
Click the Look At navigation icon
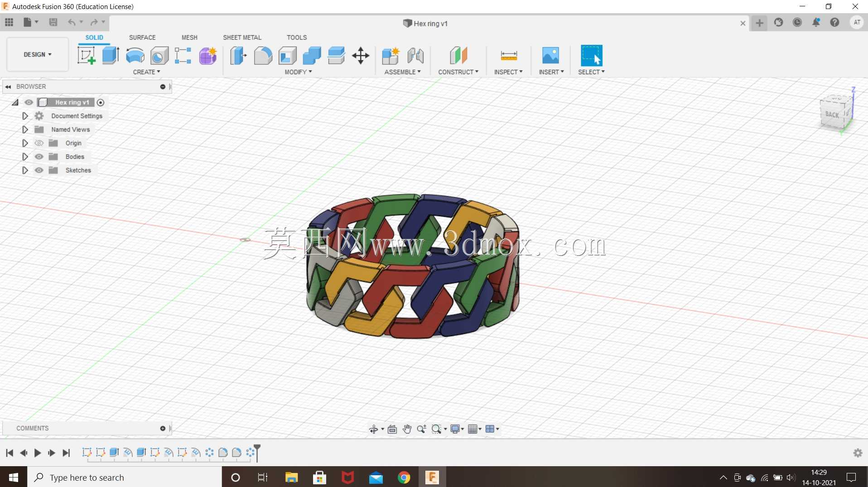pos(392,429)
